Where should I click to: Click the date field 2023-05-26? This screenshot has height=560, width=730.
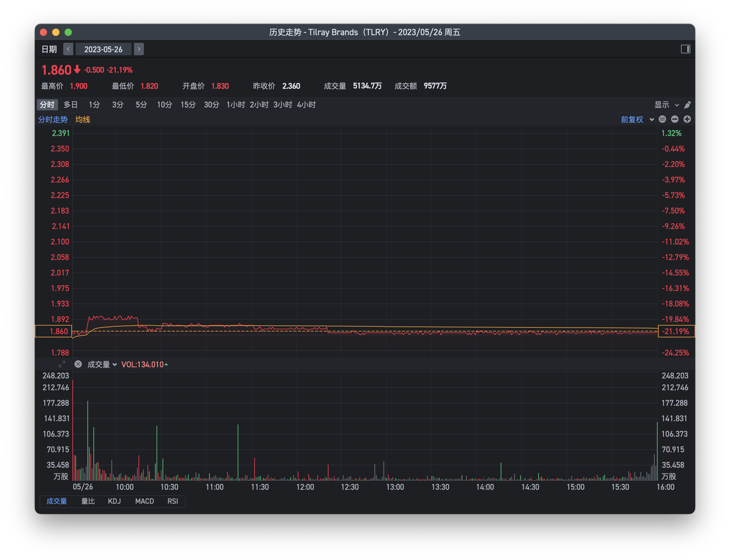103,49
